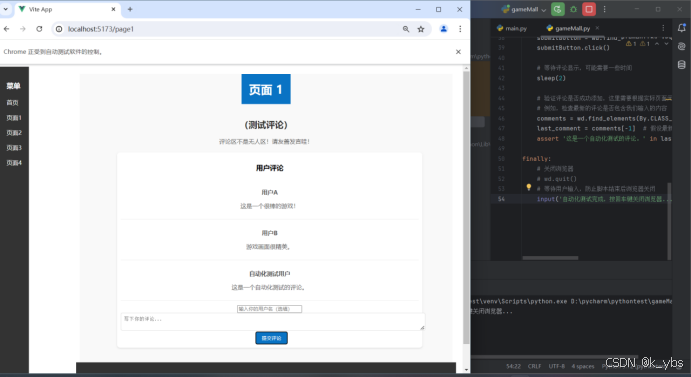This screenshot has width=691, height=377.
Task: Click the page vertical scrollbar
Action: coord(466,207)
